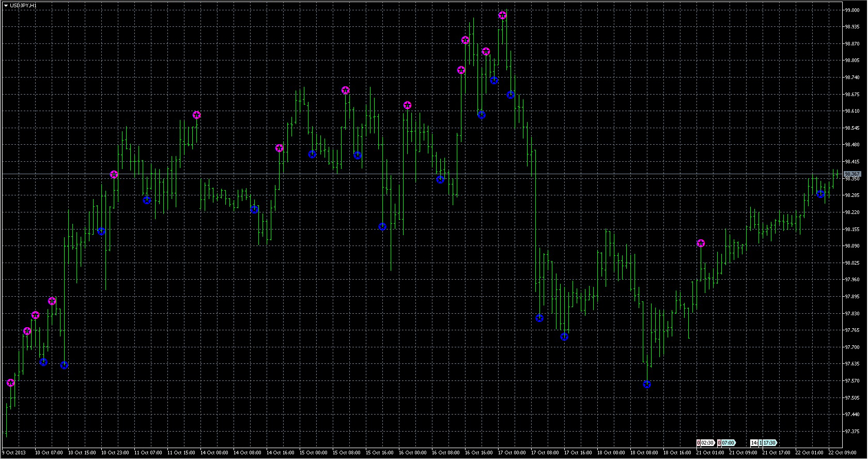Click the cyan 17:30 time flag
Viewport: 868px width, 459px height.
click(x=769, y=443)
